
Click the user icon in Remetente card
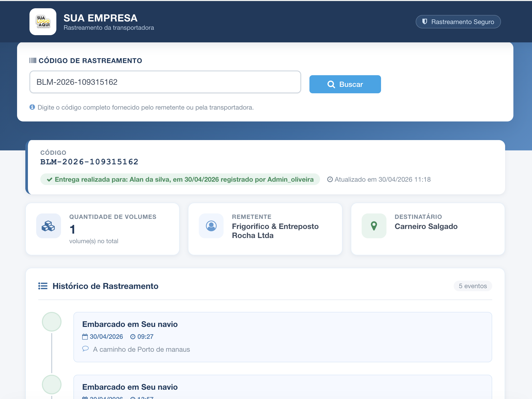coord(211,226)
